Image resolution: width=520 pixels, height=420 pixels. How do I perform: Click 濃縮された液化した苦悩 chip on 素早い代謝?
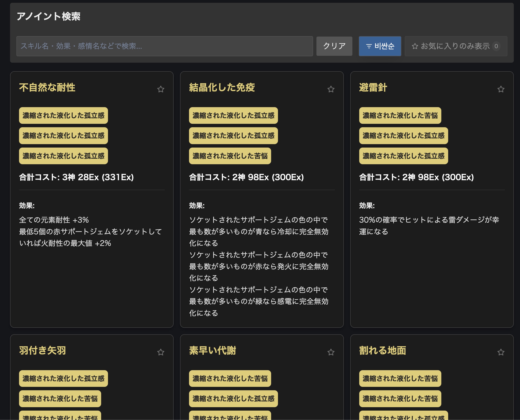tap(230, 379)
